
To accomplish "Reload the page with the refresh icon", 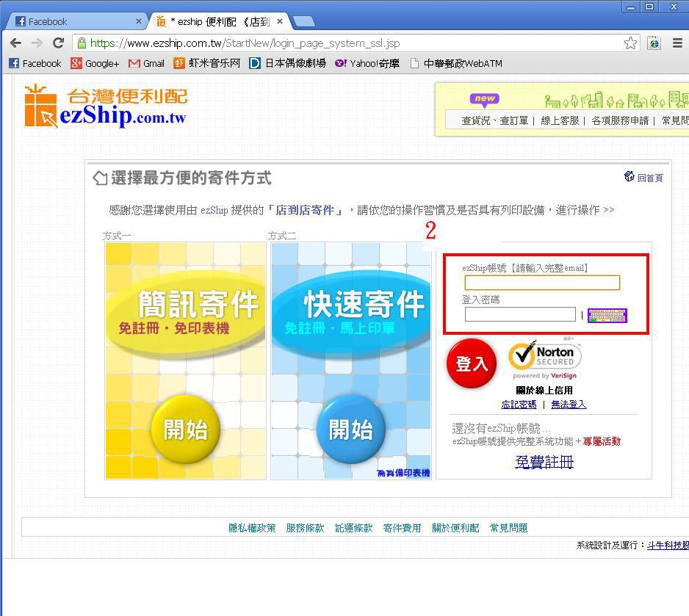I will coord(58,43).
